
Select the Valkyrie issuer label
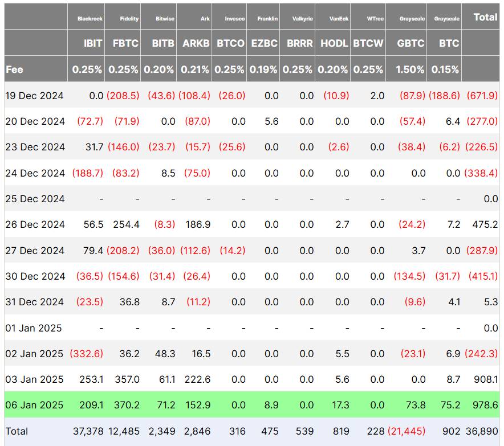(x=303, y=19)
